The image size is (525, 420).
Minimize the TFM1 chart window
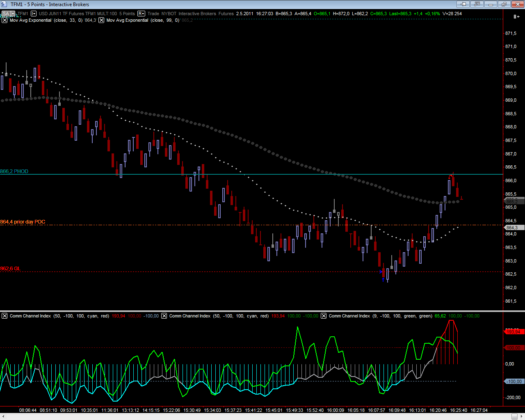(x=491, y=4)
